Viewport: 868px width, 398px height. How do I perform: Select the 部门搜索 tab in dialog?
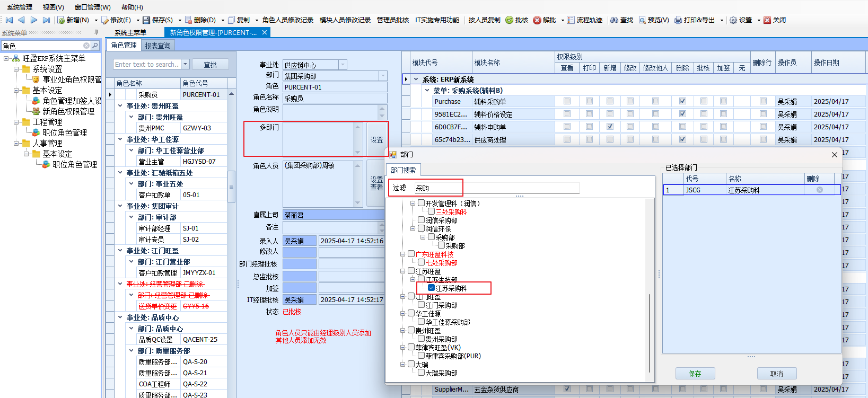pyautogui.click(x=403, y=170)
